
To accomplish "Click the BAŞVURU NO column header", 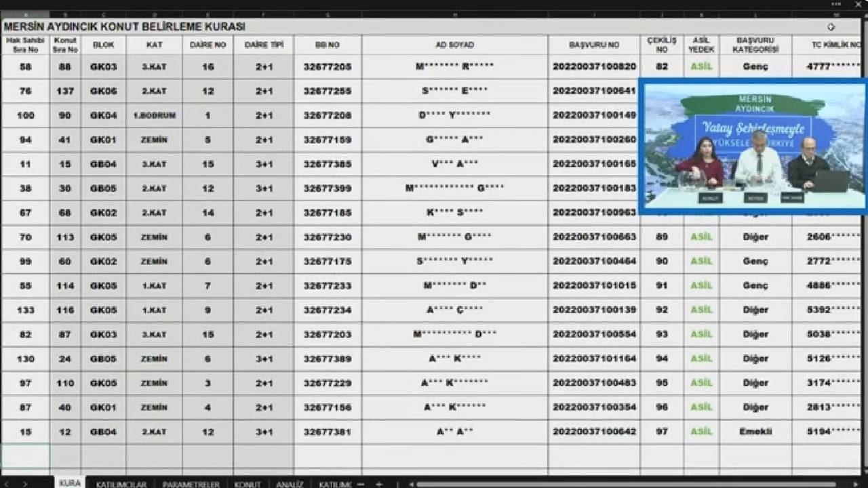I will point(594,45).
